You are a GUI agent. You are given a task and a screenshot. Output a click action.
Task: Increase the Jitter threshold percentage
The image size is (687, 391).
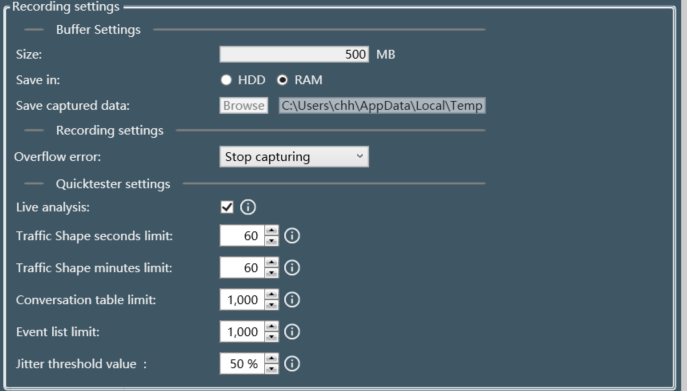click(272, 359)
